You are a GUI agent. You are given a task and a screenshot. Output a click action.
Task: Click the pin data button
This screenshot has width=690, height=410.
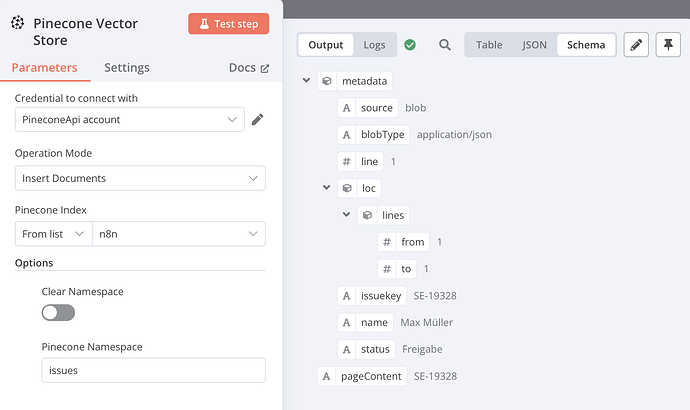[x=668, y=45]
